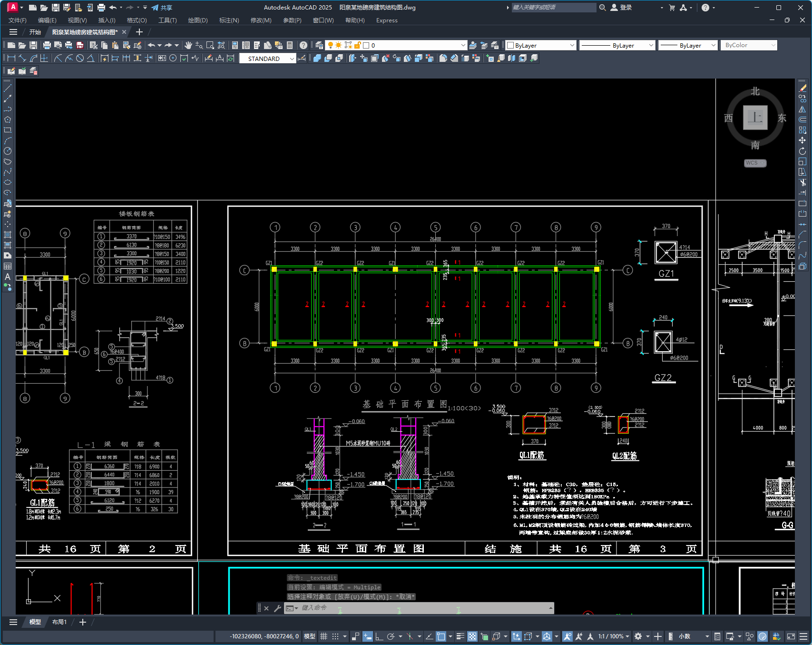Open the Customize command line wrench icon
Viewport: 812px width, 645px height.
277,608
